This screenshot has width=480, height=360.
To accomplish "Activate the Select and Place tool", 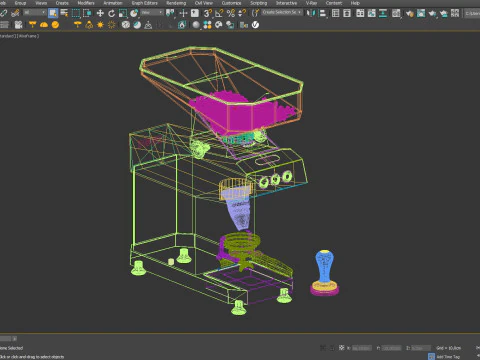I will click(x=134, y=13).
